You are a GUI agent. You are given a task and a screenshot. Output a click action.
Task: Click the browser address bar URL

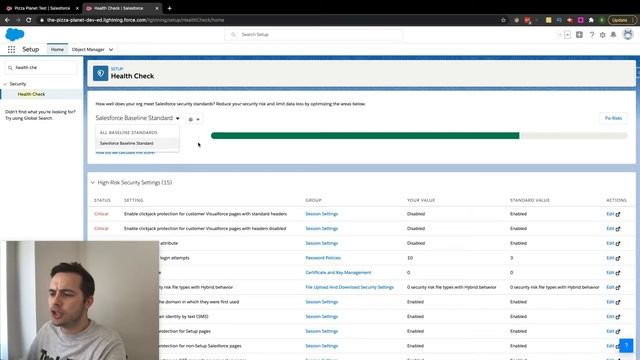(x=136, y=20)
